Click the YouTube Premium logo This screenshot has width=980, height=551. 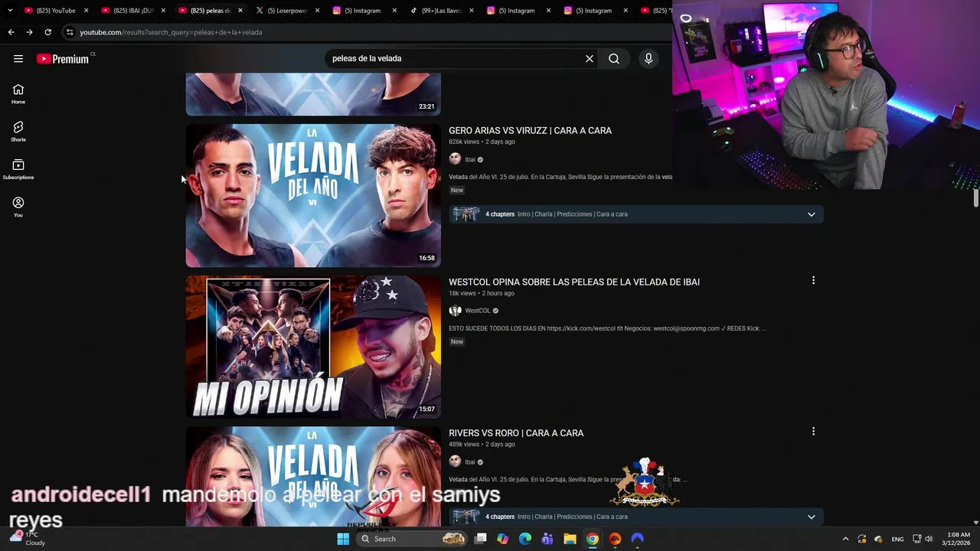point(64,59)
